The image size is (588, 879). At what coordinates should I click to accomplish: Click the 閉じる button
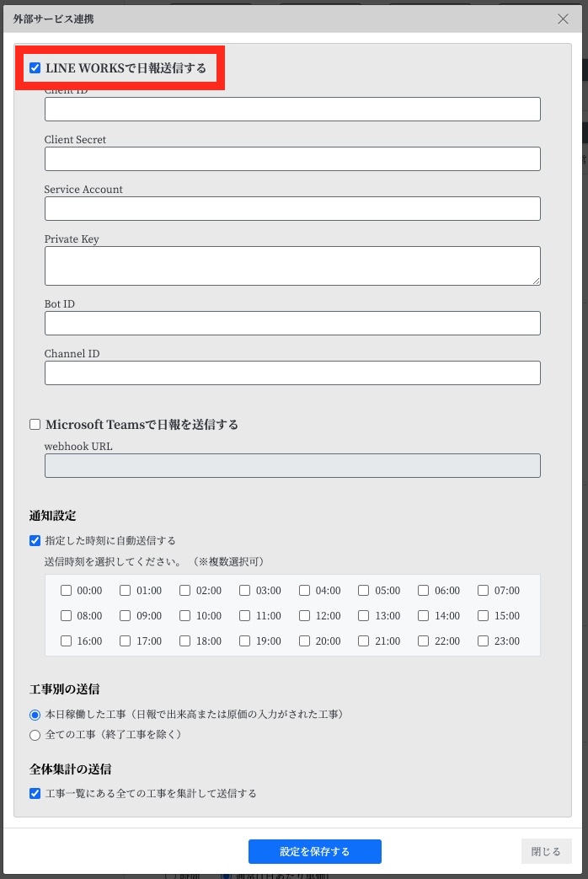coord(546,851)
